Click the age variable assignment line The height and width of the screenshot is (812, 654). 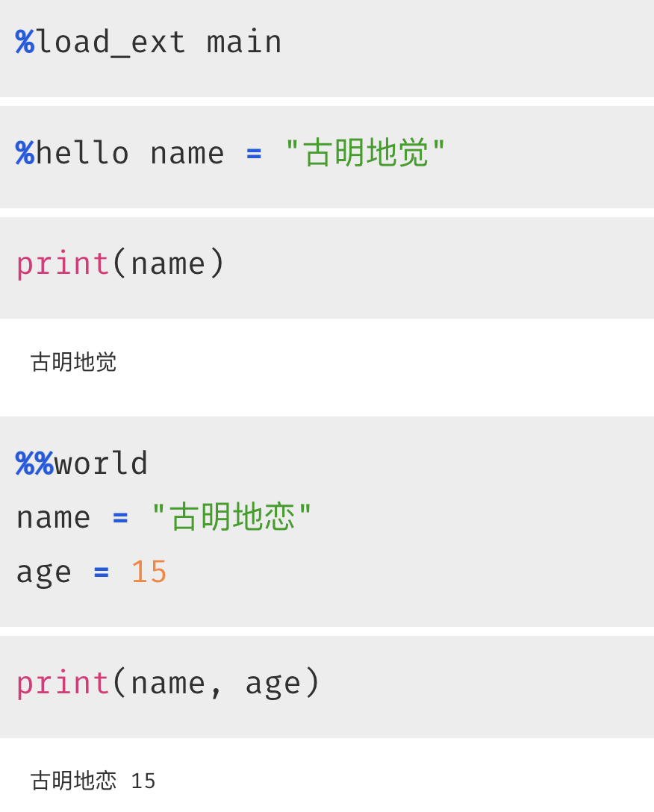click(91, 572)
